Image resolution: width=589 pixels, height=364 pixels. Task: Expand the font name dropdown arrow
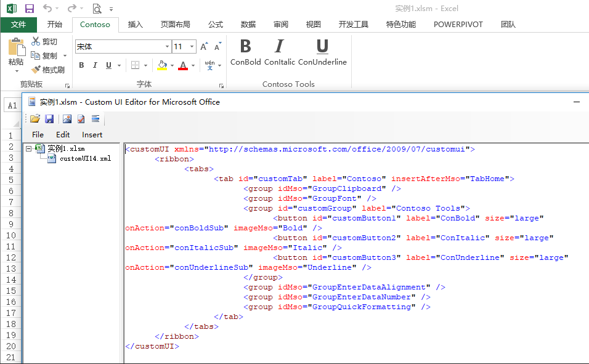(x=167, y=47)
